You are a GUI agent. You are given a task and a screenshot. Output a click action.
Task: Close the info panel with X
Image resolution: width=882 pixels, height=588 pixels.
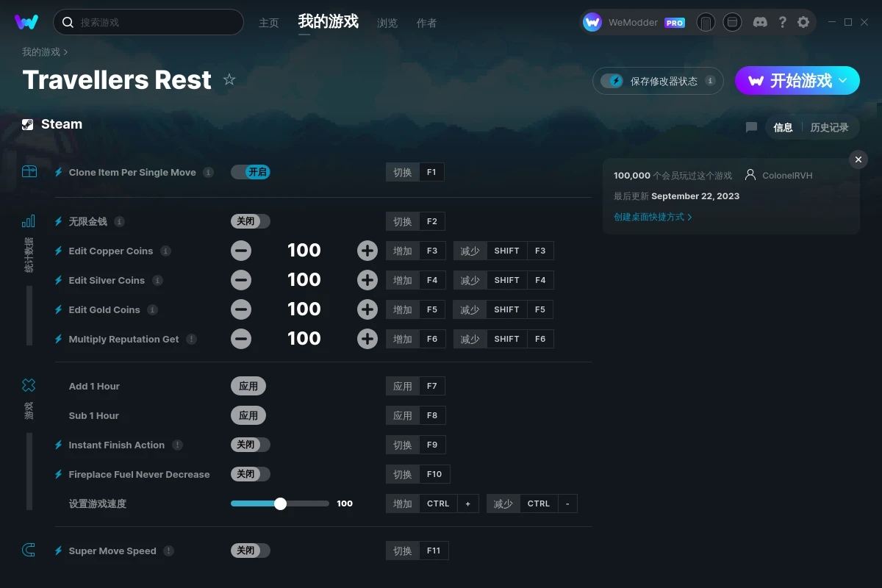[x=858, y=159]
